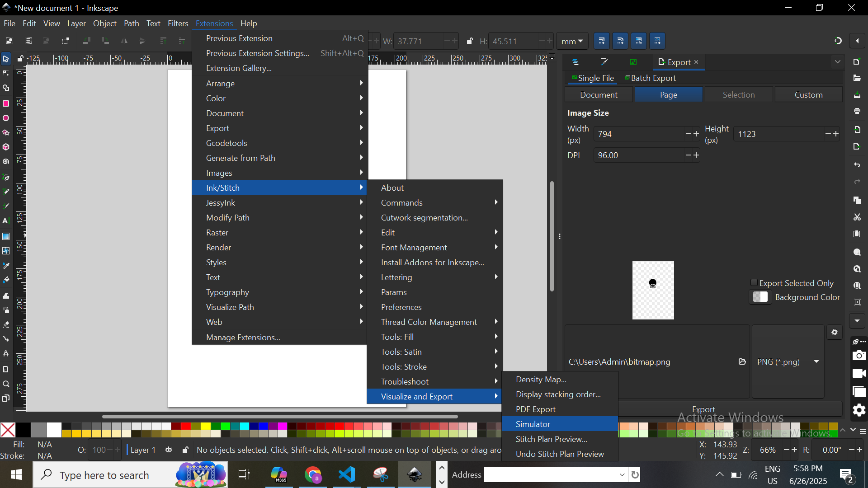Image resolution: width=868 pixels, height=488 pixels.
Task: Click the Export button at panel bottom
Action: tap(703, 409)
